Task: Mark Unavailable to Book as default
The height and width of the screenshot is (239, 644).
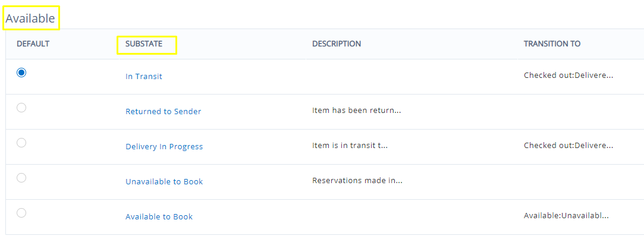Action: 21,178
